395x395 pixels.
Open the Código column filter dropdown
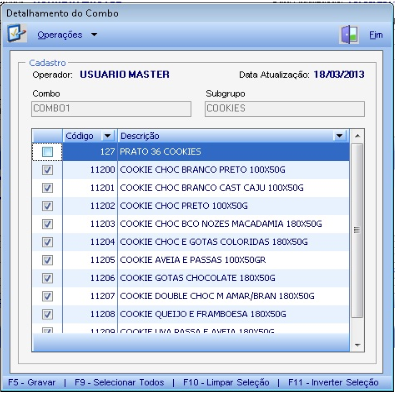click(x=108, y=136)
